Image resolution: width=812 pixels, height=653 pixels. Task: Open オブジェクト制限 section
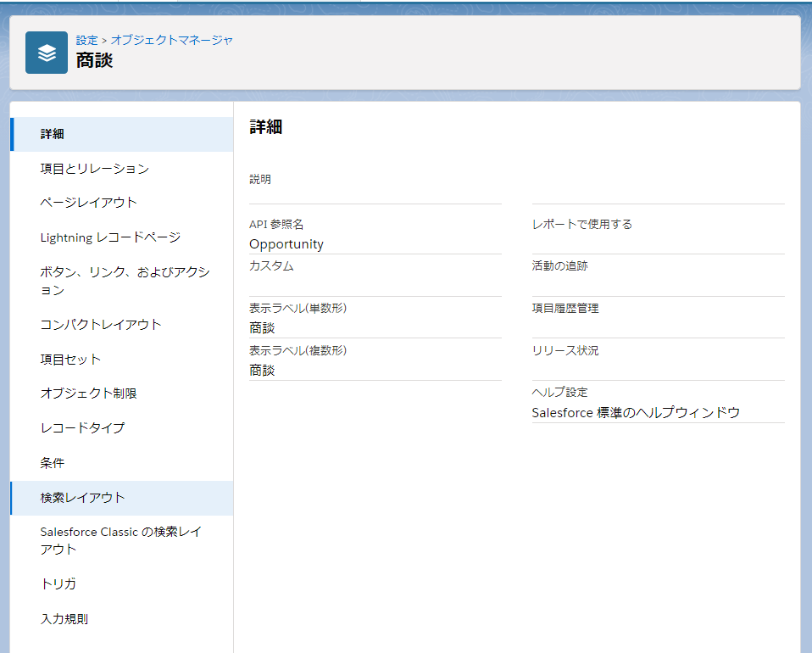pyautogui.click(x=122, y=393)
